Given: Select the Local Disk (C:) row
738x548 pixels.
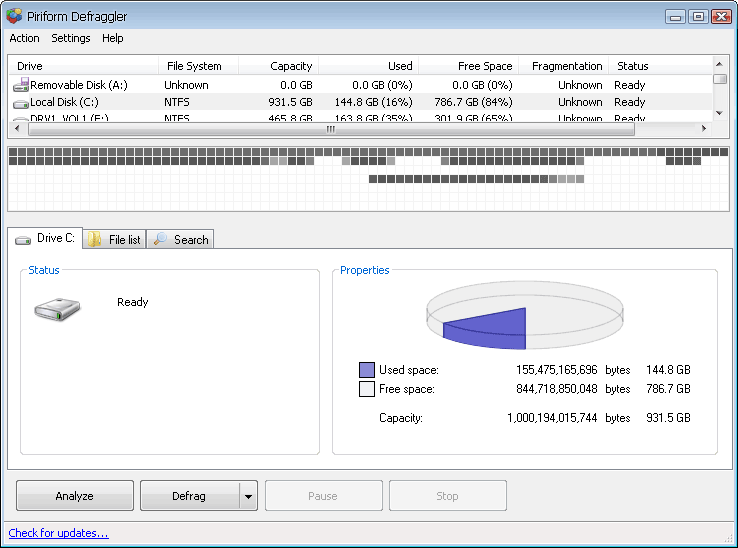Looking at the screenshot, I should pos(361,102).
